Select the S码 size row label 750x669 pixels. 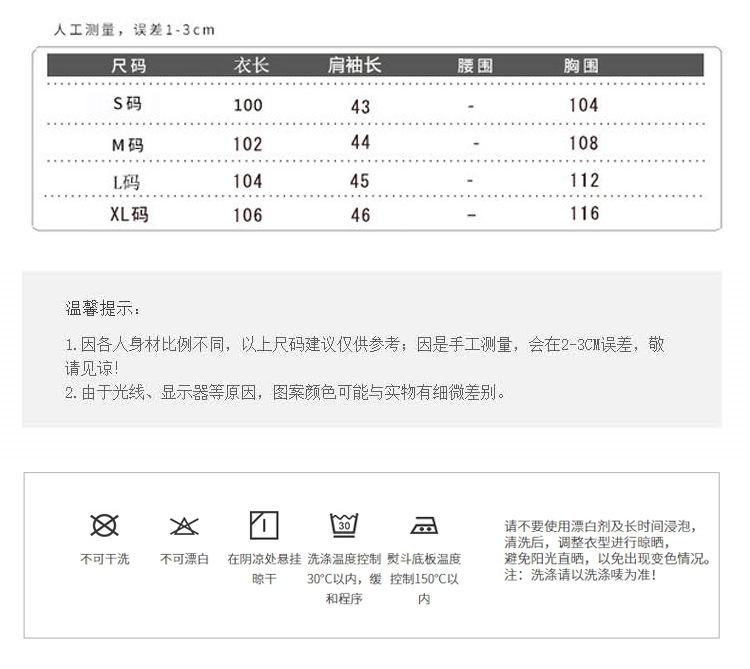128,104
